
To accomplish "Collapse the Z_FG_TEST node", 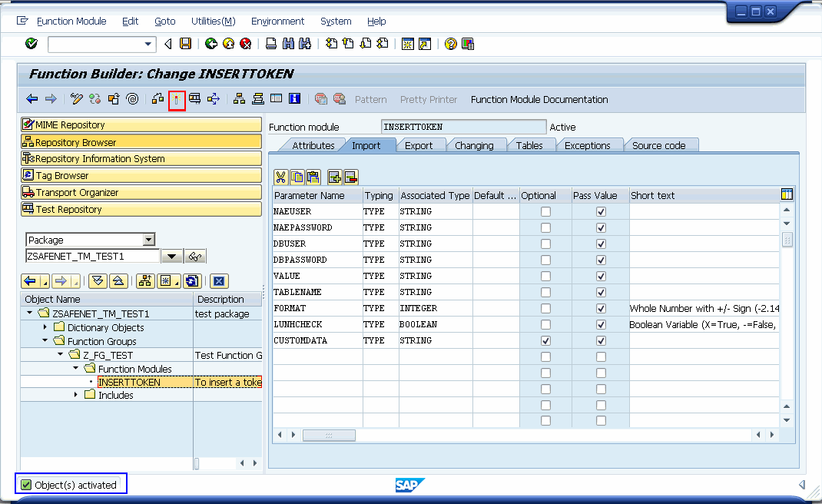I will click(x=60, y=354).
